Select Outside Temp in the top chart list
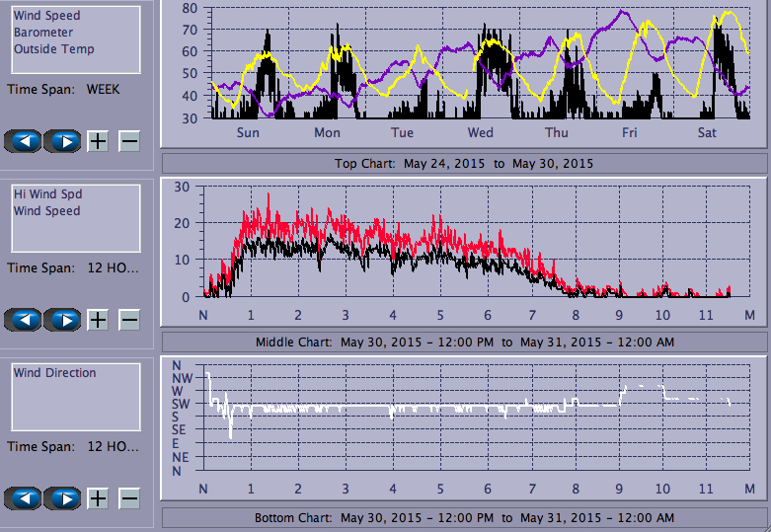 (x=54, y=49)
